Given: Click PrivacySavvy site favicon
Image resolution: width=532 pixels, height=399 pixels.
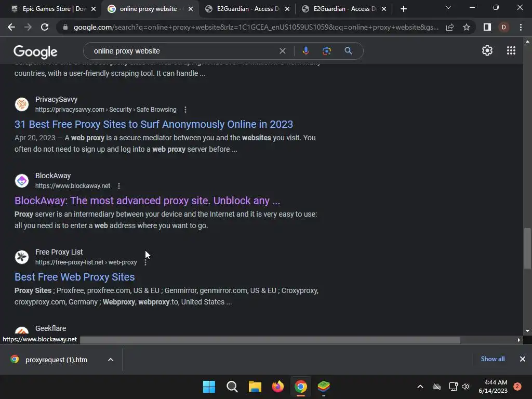Looking at the screenshot, I should tap(22, 104).
